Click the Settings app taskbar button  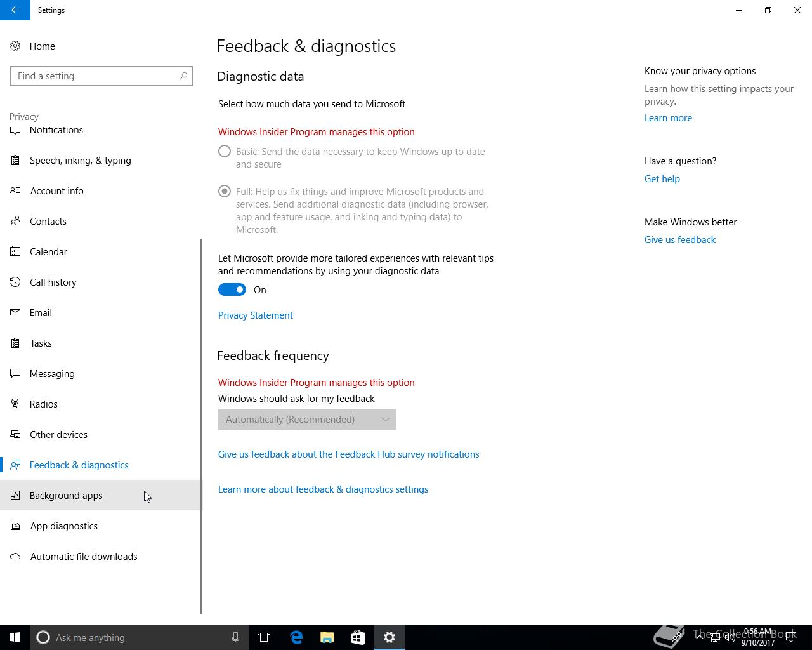pos(390,637)
